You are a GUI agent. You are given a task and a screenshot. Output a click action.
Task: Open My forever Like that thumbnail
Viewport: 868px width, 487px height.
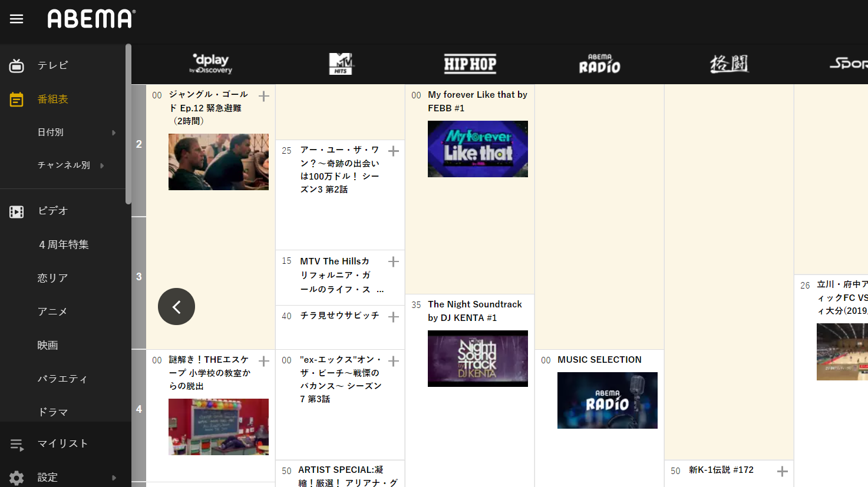click(478, 149)
